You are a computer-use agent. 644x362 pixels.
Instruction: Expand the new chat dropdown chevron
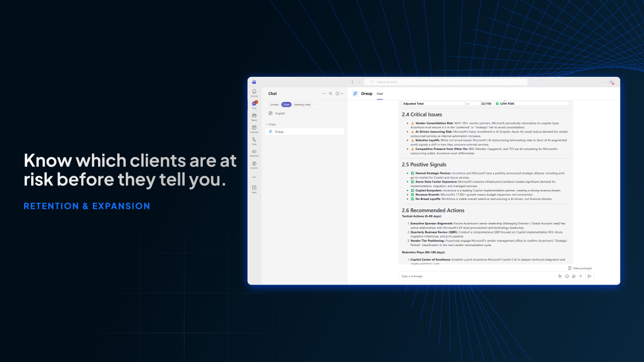pos(342,94)
